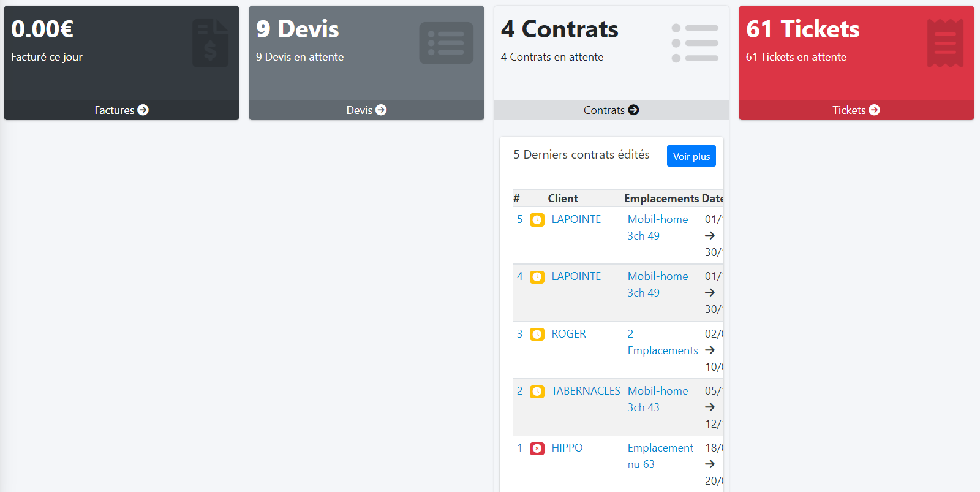Click the Devis list icon
Viewport: 980px width, 492px height.
tap(446, 43)
